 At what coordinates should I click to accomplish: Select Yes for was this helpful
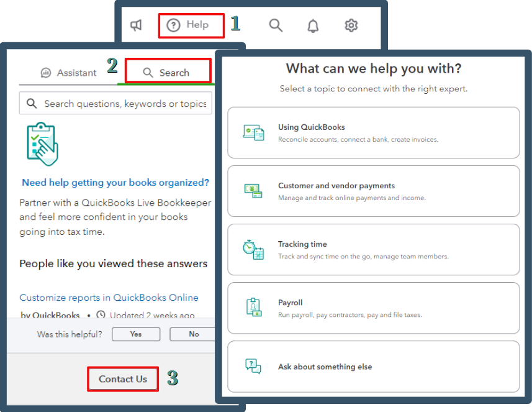(135, 334)
